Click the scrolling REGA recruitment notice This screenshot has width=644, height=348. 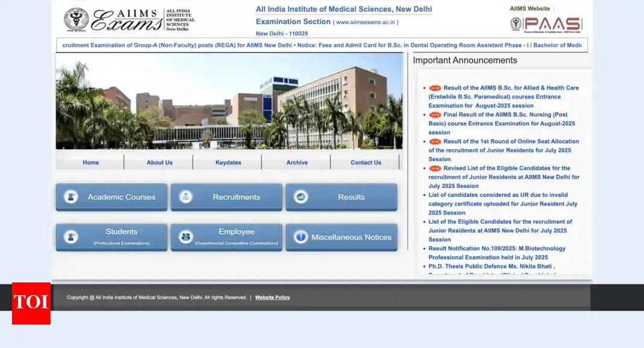pyautogui.click(x=177, y=45)
